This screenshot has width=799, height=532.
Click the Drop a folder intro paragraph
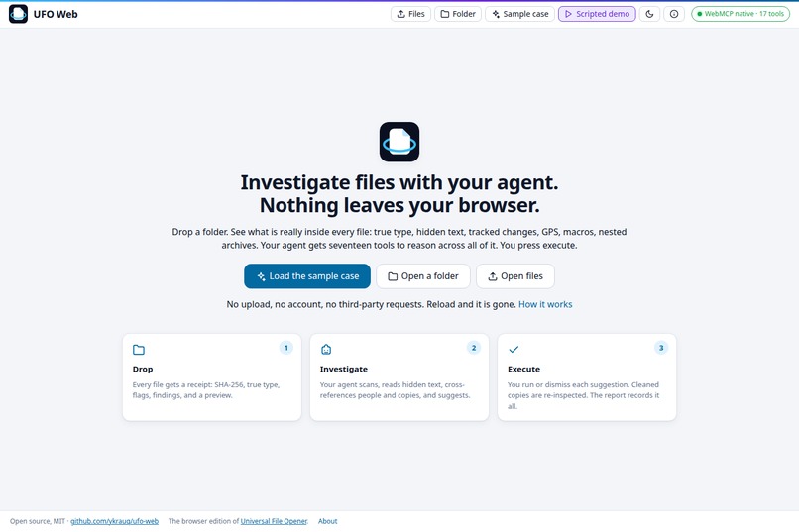pos(399,238)
